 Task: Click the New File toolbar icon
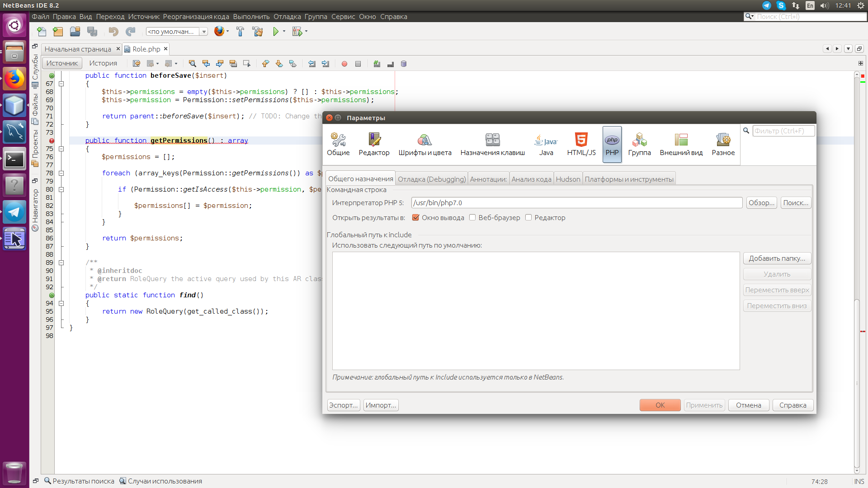[42, 32]
